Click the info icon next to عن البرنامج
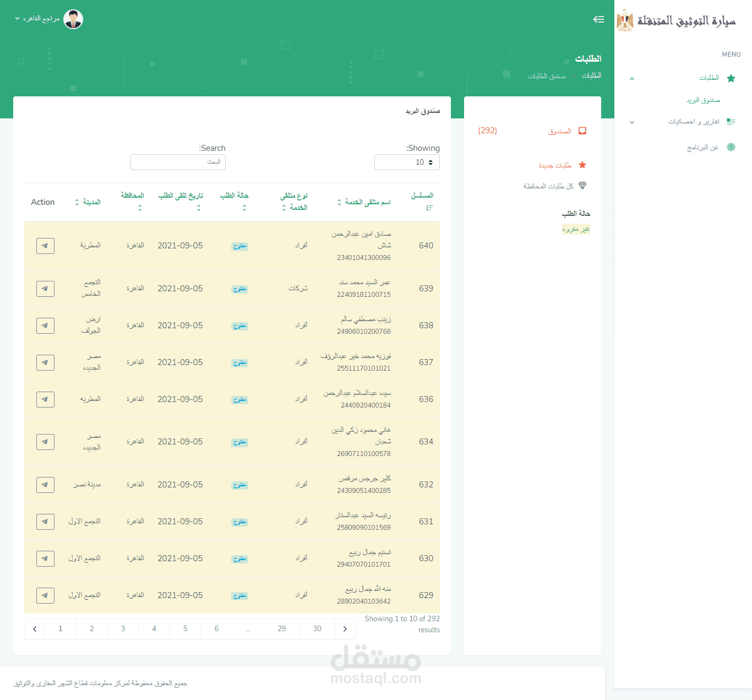Viewport: 752px width, 700px height. (x=731, y=147)
